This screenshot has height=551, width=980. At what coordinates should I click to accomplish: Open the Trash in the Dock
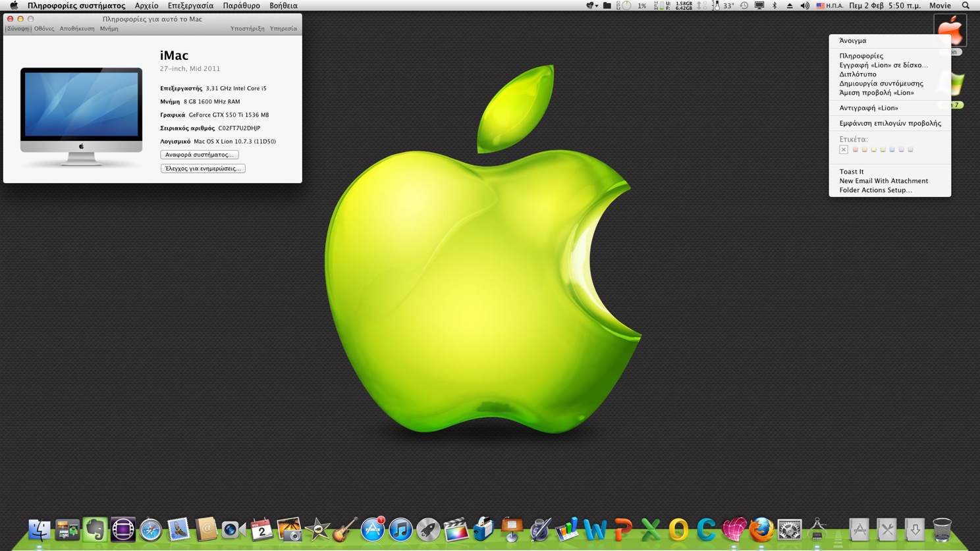click(x=942, y=530)
